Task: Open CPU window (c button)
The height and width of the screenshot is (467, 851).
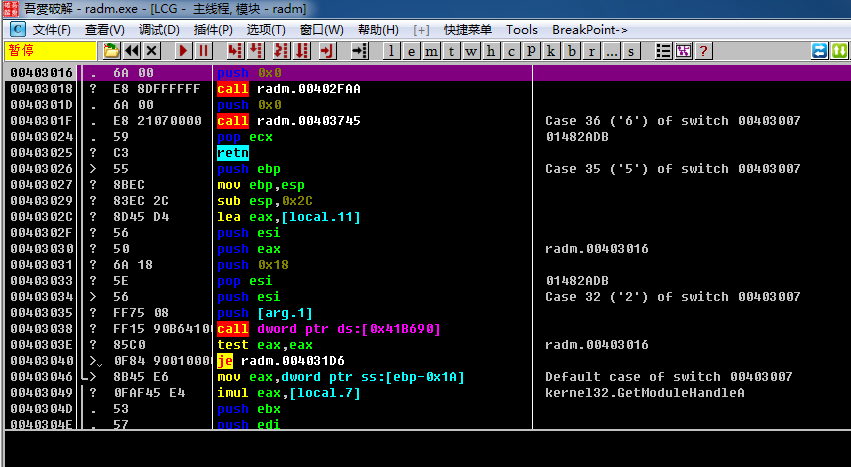Action: point(511,51)
